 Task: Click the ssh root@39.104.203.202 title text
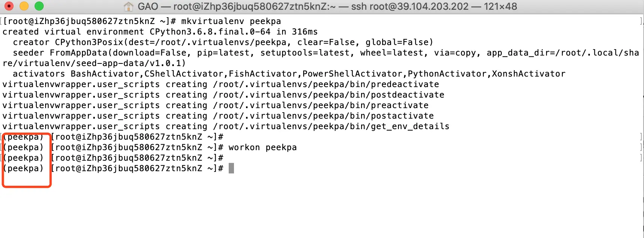click(410, 6)
